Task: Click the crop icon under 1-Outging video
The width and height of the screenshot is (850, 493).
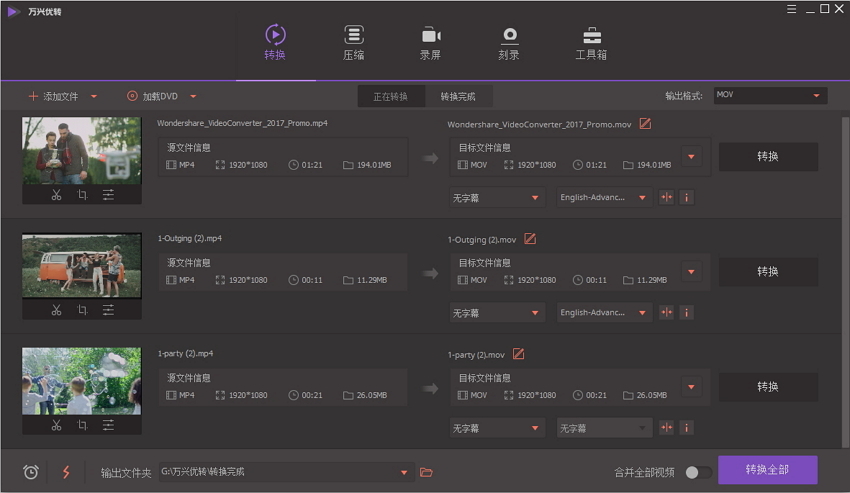Action: click(82, 310)
